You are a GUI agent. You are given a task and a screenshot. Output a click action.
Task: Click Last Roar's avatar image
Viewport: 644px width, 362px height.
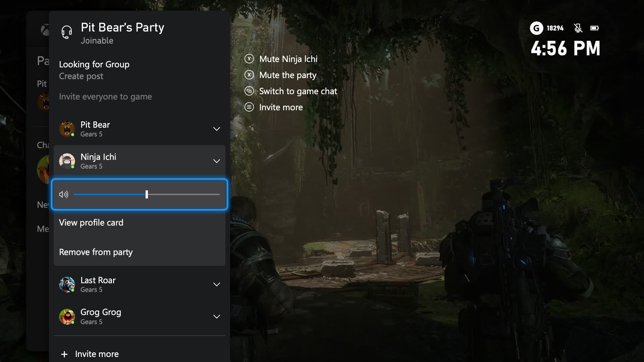[x=67, y=284]
